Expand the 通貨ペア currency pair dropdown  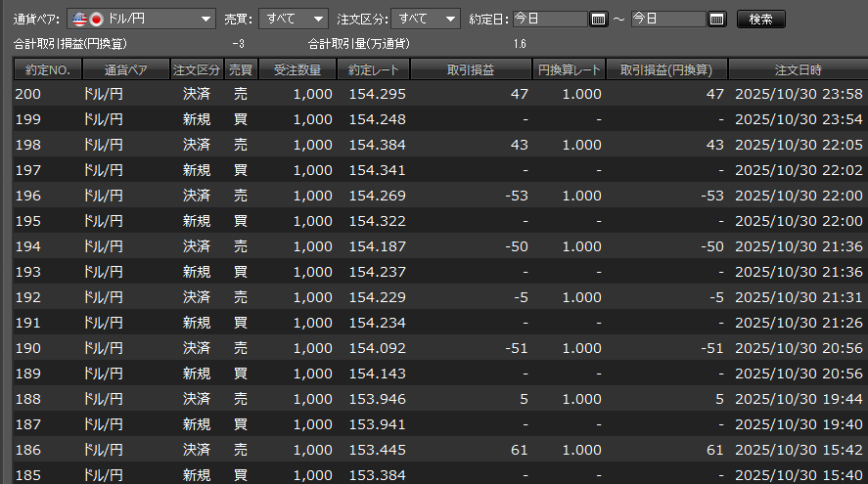[205, 20]
